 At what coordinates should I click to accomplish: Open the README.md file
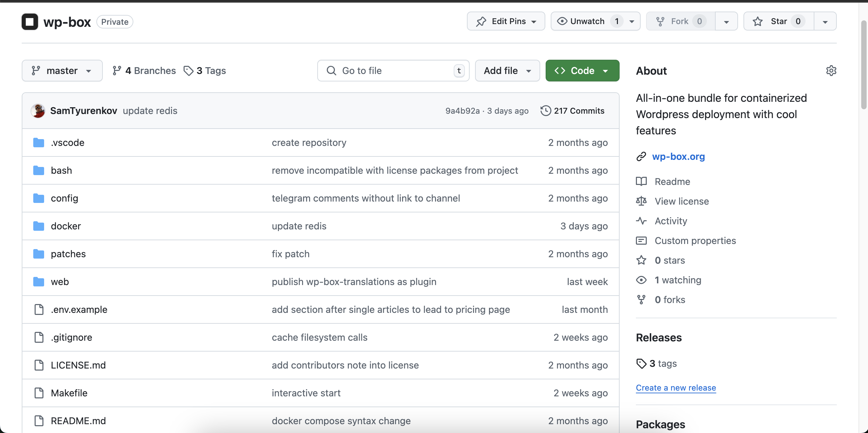point(78,421)
